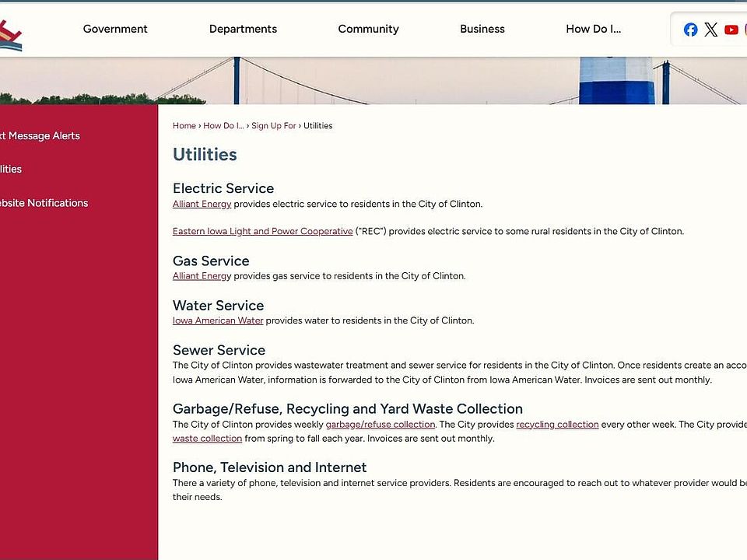This screenshot has width=747, height=560.
Task: Open the Government menu
Action: pos(115,29)
